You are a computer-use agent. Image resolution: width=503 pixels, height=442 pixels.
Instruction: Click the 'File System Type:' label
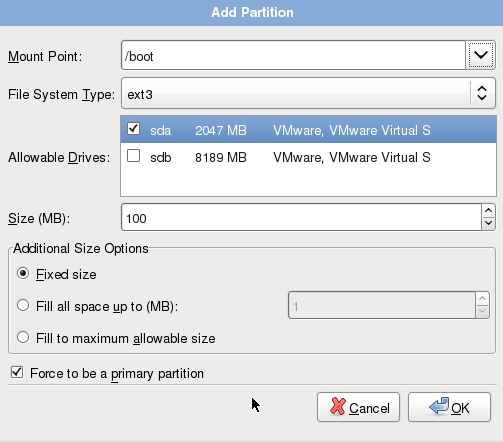coord(61,94)
